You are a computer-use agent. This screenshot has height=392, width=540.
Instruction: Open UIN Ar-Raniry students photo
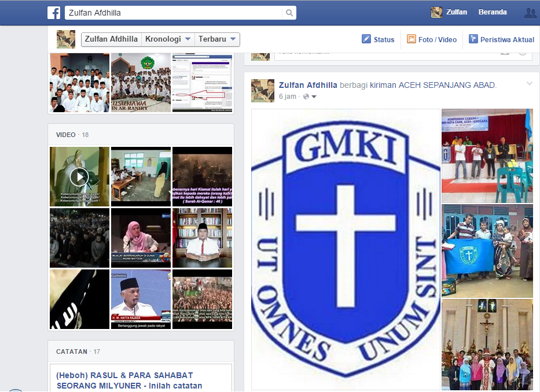pyautogui.click(x=141, y=83)
